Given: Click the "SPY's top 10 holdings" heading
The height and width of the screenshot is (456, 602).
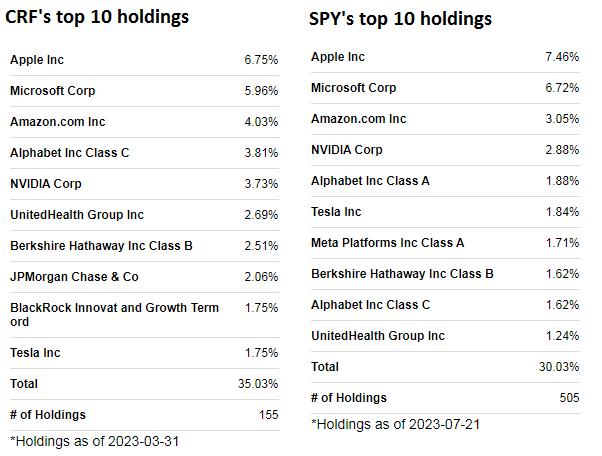Looking at the screenshot, I should coord(402,19).
